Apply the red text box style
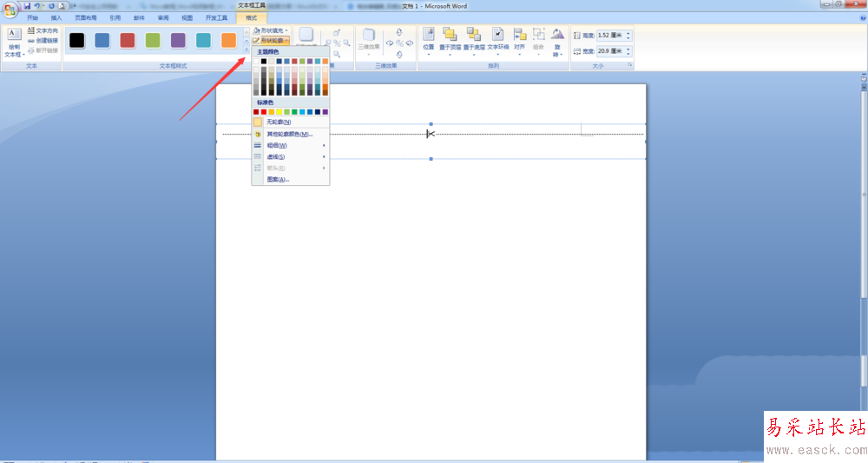The image size is (868, 463). [128, 40]
